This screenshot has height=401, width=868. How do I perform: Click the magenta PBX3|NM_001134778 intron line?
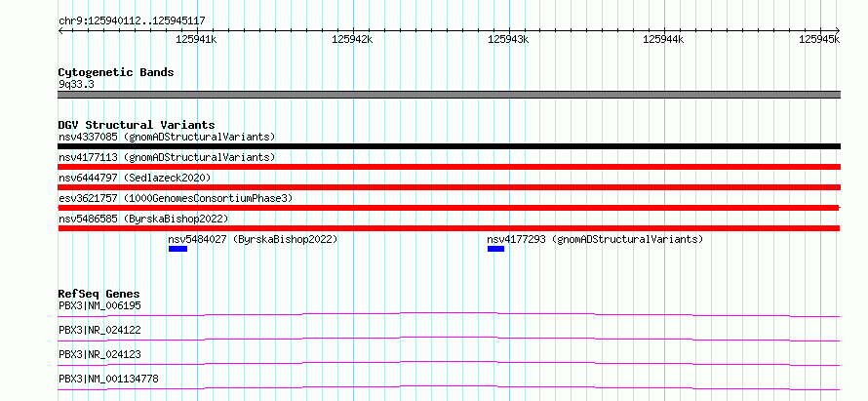coord(449,387)
